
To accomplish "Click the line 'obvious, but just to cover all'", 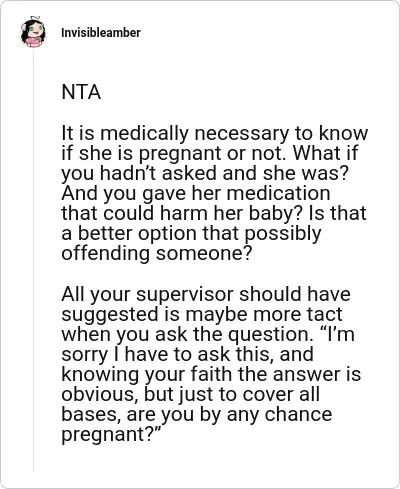I will click(x=191, y=394).
